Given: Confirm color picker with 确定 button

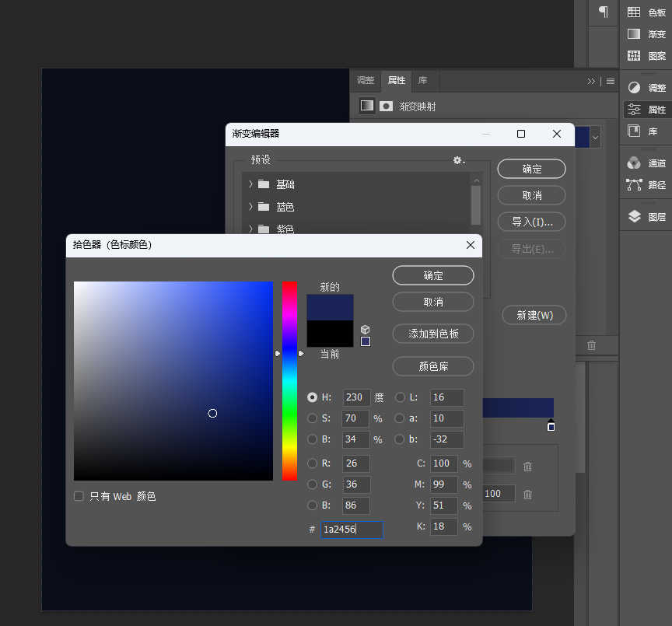Looking at the screenshot, I should point(433,275).
